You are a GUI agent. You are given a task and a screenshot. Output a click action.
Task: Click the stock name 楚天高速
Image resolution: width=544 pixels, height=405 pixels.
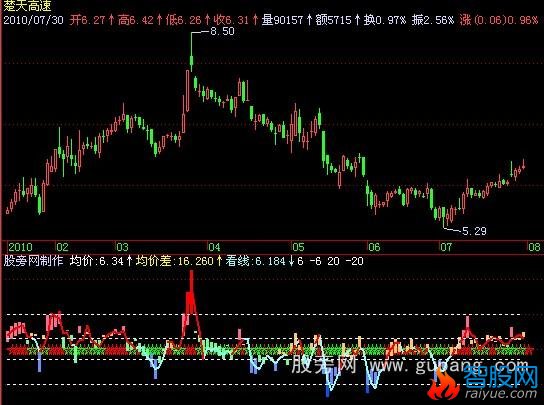coord(27,6)
